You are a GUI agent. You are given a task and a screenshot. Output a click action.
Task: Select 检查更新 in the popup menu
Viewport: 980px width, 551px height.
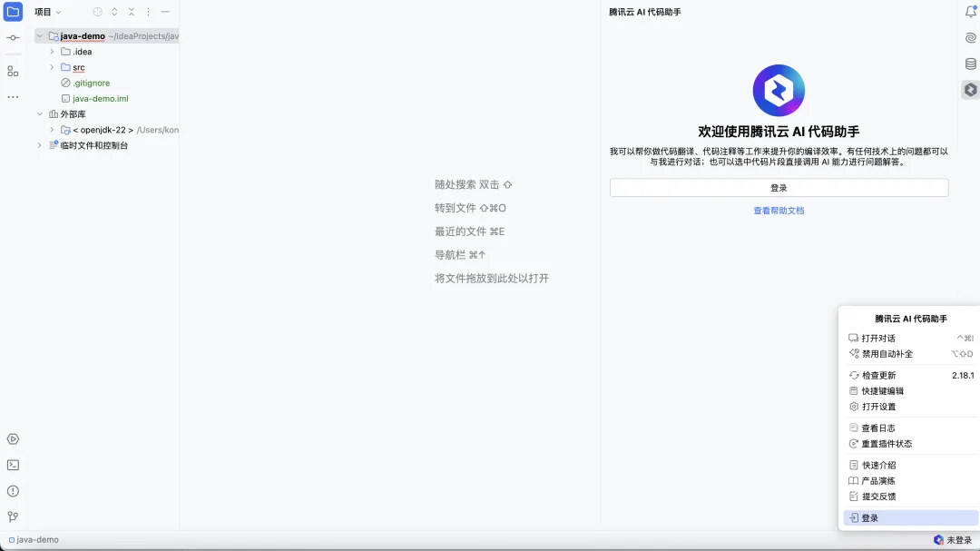click(911, 375)
